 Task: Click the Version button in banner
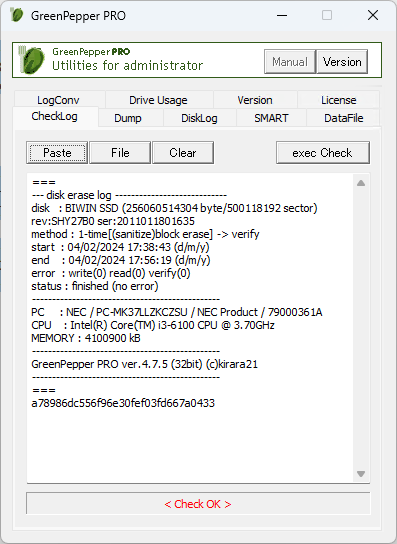point(342,62)
